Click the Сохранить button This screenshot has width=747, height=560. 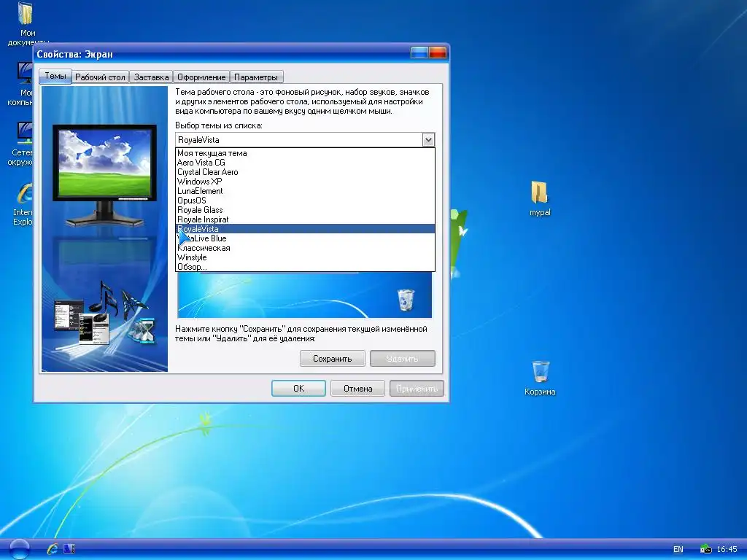333,359
